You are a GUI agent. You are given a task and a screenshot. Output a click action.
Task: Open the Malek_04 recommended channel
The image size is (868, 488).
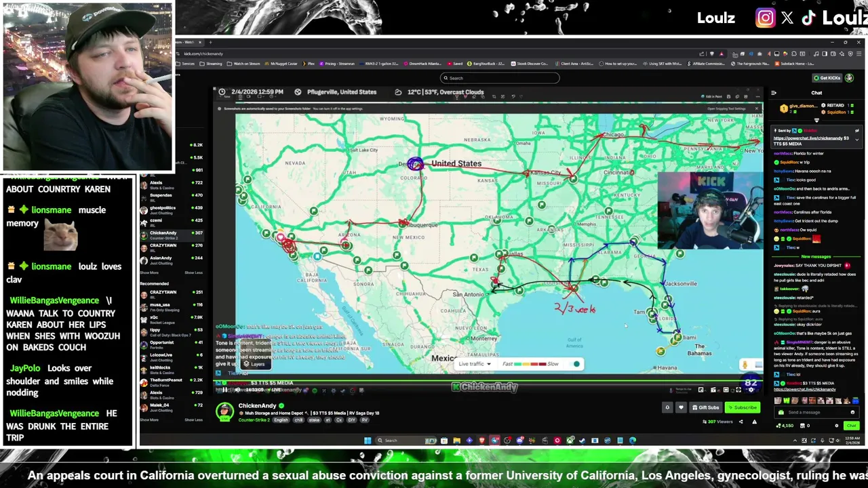(x=171, y=407)
